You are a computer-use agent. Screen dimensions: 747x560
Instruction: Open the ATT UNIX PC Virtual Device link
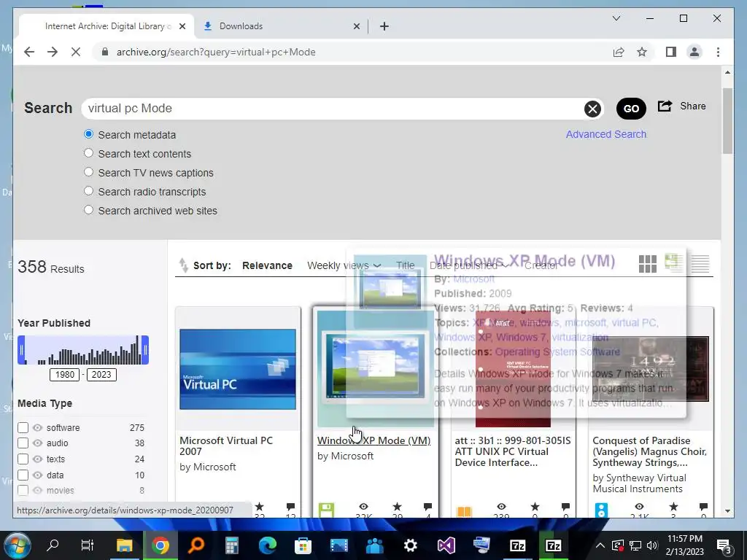(x=513, y=451)
